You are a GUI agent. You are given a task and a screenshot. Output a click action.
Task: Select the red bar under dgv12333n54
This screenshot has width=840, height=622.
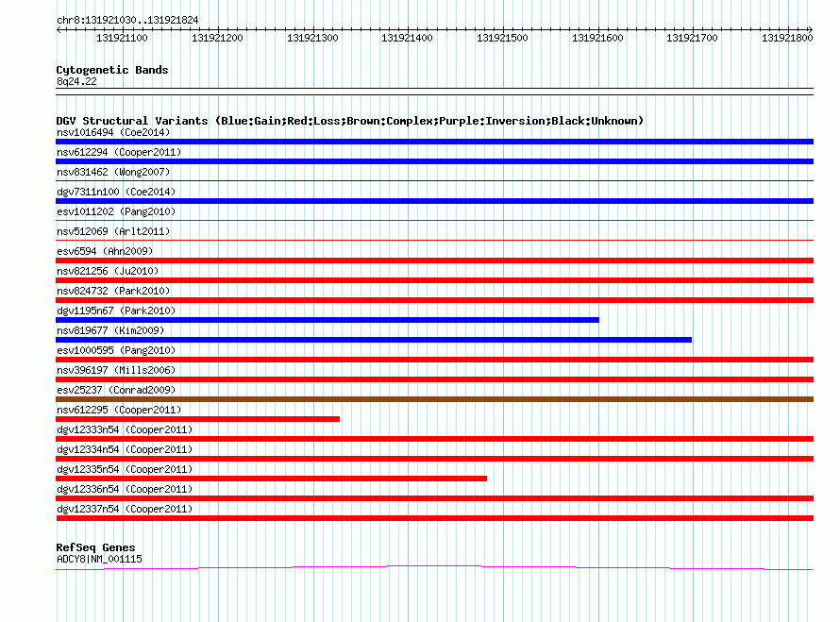point(434,439)
